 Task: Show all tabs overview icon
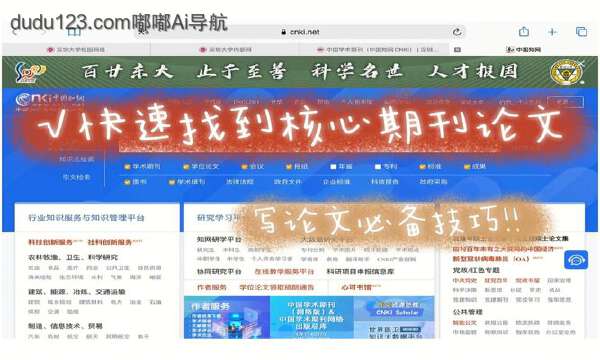tap(581, 32)
